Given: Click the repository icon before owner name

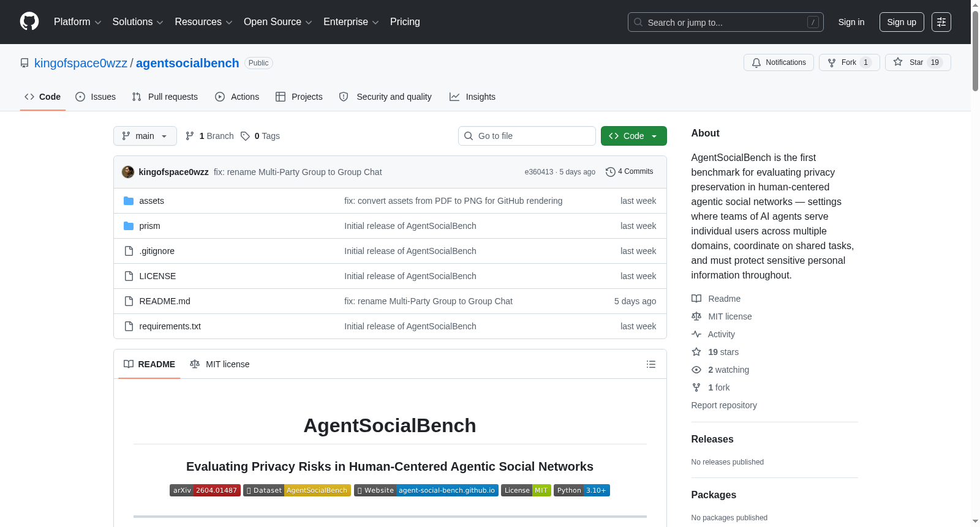Looking at the screenshot, I should coord(24,63).
